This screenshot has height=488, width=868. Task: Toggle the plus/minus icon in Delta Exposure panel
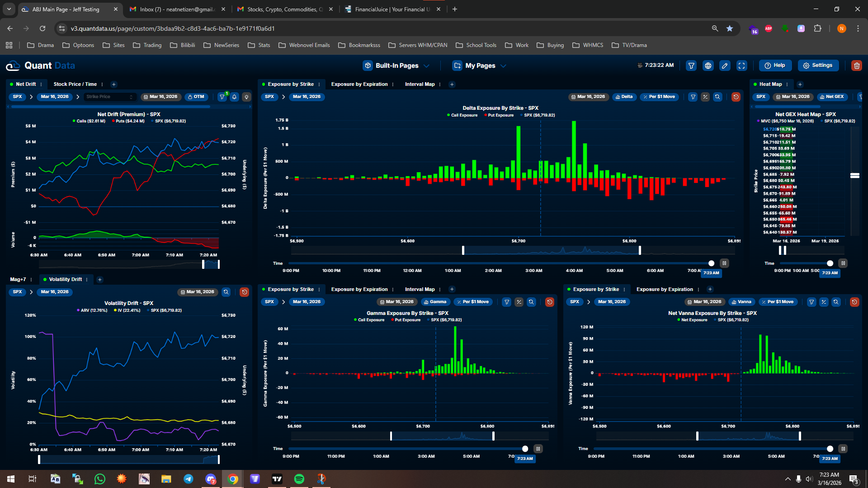click(705, 97)
